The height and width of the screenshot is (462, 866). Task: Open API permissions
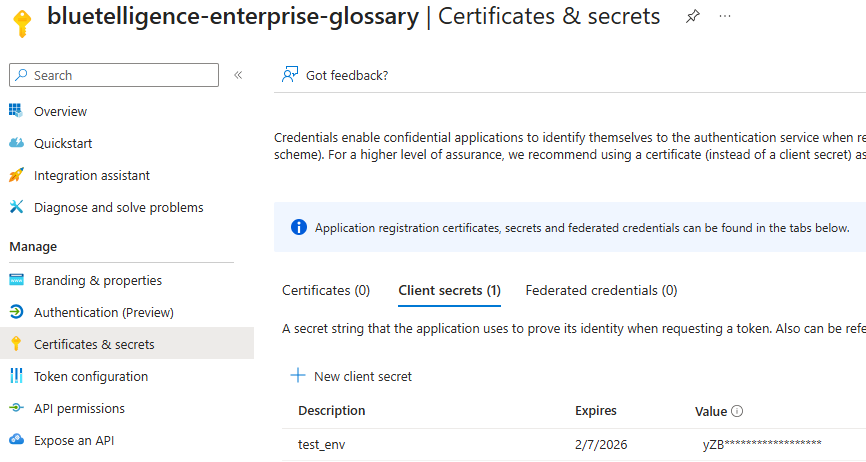tap(80, 408)
